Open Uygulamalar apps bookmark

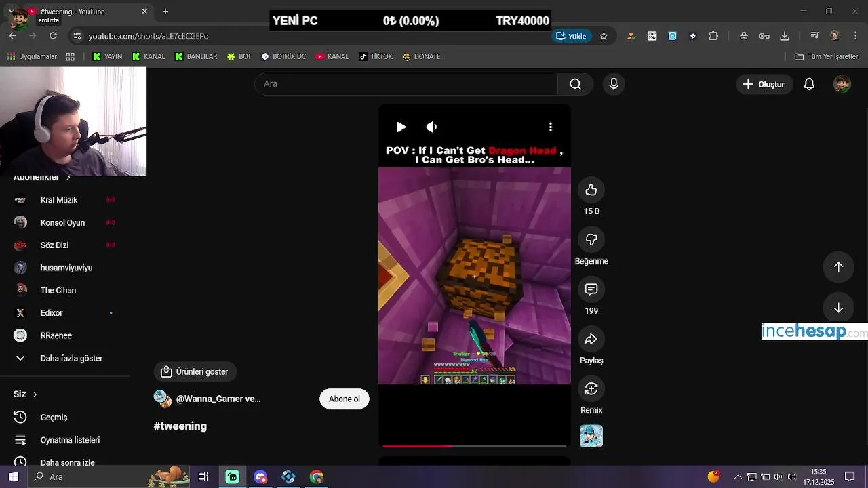click(32, 56)
